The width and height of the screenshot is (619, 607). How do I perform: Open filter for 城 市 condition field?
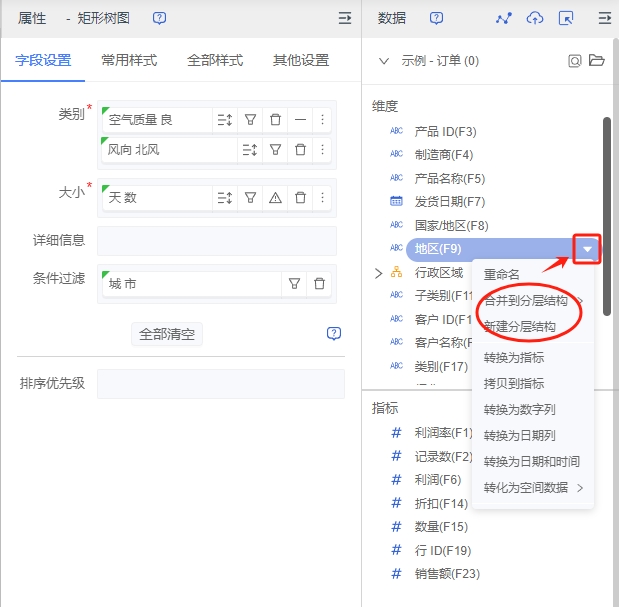pyautogui.click(x=295, y=284)
